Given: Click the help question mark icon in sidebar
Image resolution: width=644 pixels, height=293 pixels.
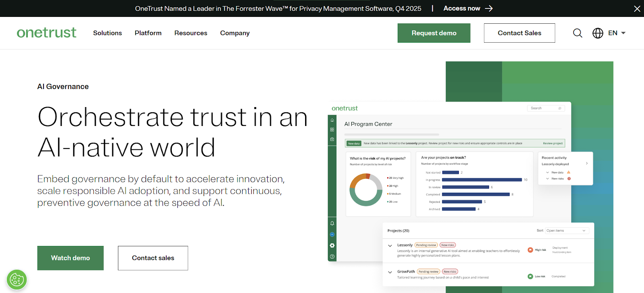Looking at the screenshot, I should pyautogui.click(x=332, y=256).
